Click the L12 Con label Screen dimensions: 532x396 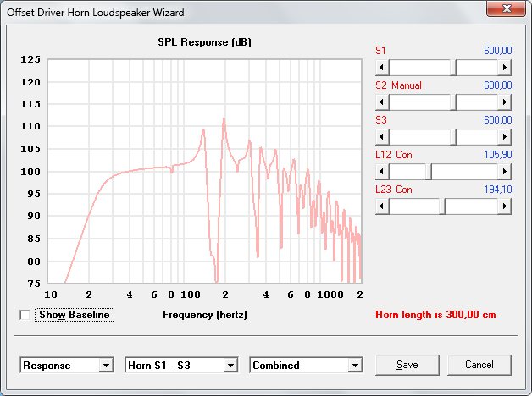[x=394, y=155]
